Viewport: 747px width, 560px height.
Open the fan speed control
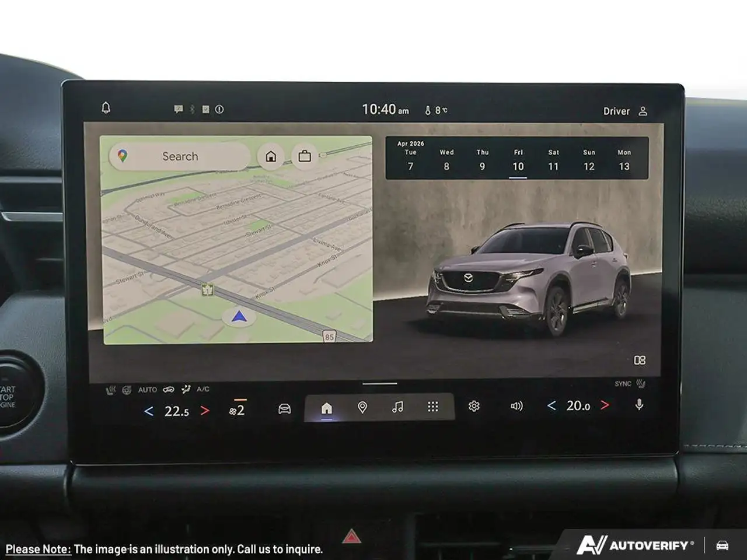click(237, 409)
